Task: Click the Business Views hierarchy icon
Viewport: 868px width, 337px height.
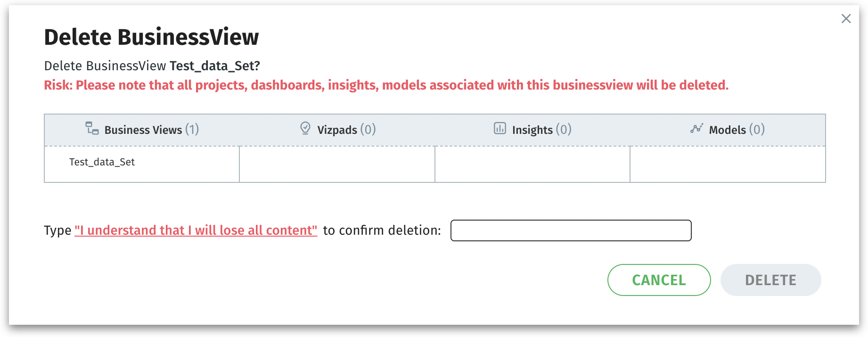Action: pyautogui.click(x=92, y=128)
